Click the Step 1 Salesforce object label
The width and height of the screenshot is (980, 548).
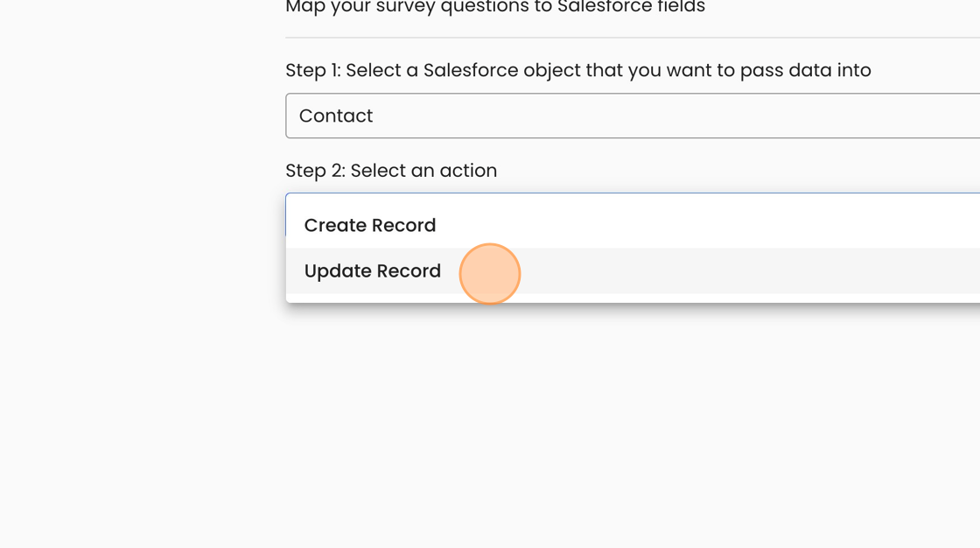point(577,70)
